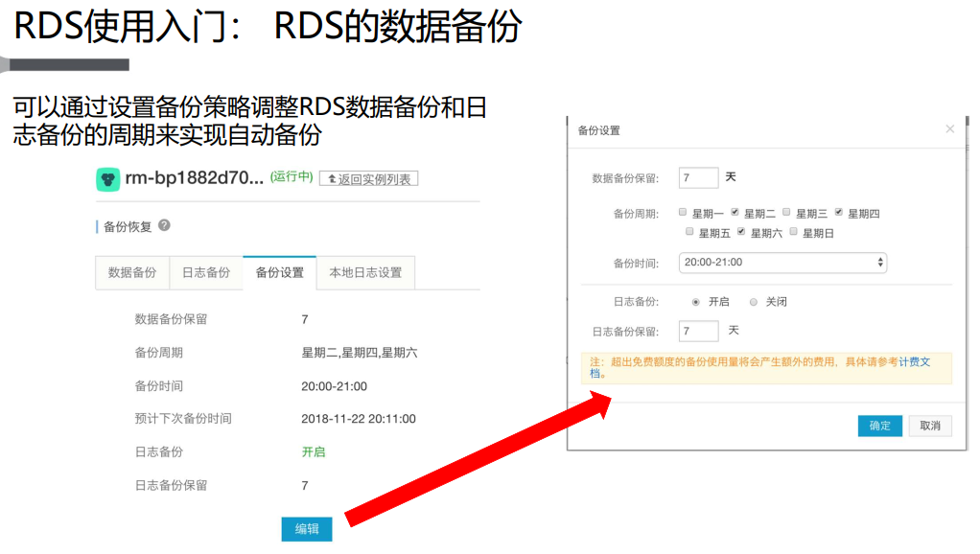The height and width of the screenshot is (554, 980).
Task: Select the 备份设置 tab
Action: click(279, 272)
